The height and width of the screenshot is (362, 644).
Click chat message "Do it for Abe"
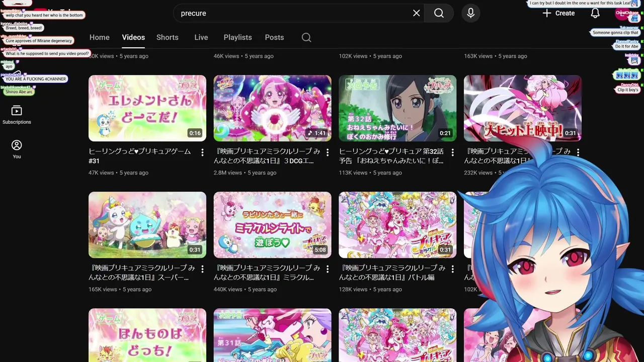point(626,46)
